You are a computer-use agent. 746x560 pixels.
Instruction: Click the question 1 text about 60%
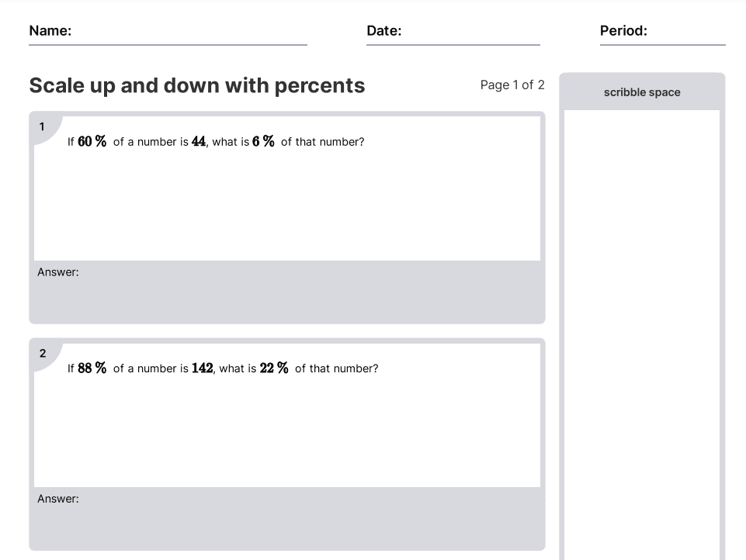[x=216, y=142]
